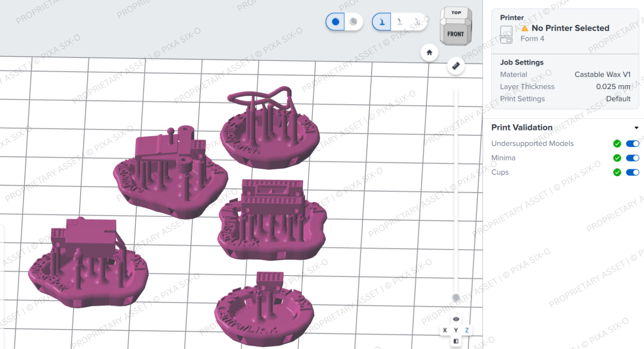Collapse the Print Validation section arrow
The height and width of the screenshot is (349, 644).
pyautogui.click(x=636, y=128)
